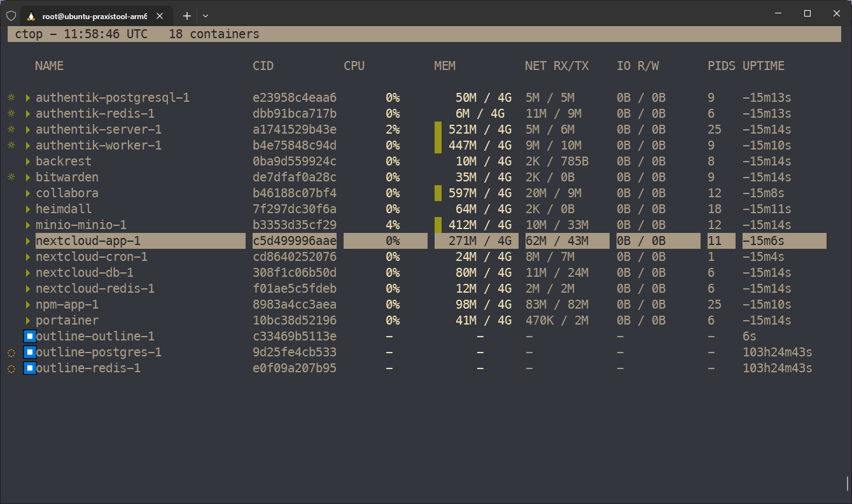Open a new terminal tab with plus button
The height and width of the screenshot is (504, 852).
(x=187, y=16)
